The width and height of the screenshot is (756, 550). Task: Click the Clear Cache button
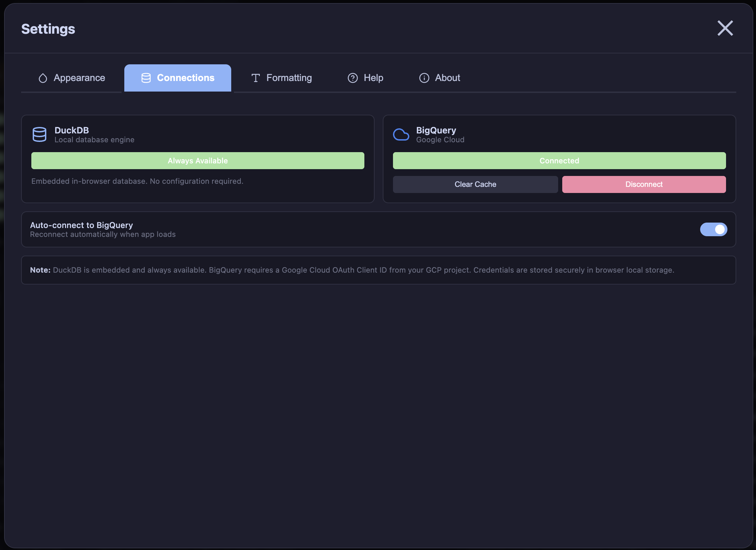tap(475, 184)
